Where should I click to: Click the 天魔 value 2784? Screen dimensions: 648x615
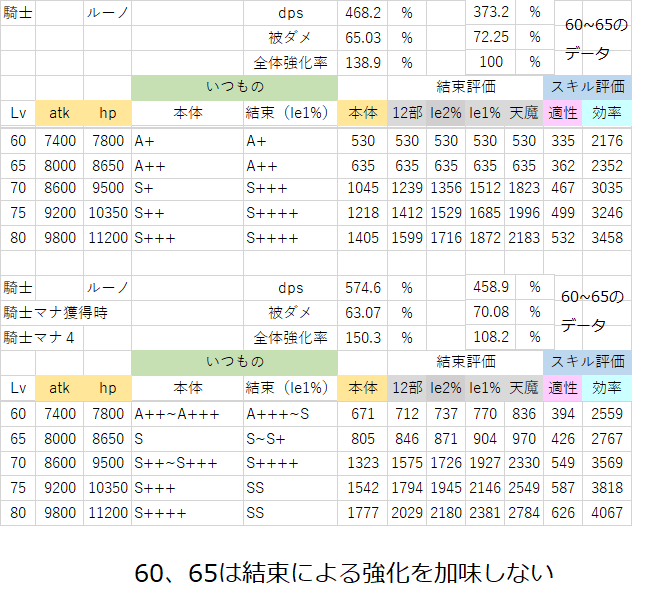[524, 513]
